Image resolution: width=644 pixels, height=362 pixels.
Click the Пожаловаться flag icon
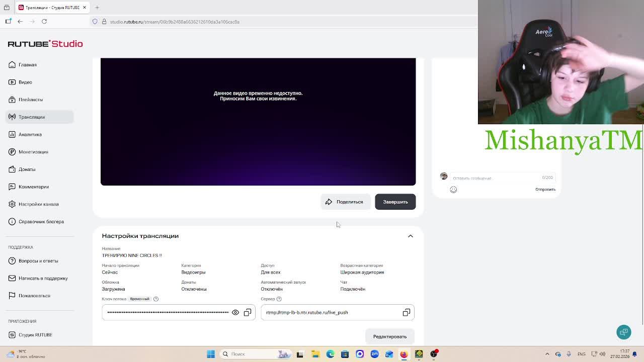click(12, 296)
